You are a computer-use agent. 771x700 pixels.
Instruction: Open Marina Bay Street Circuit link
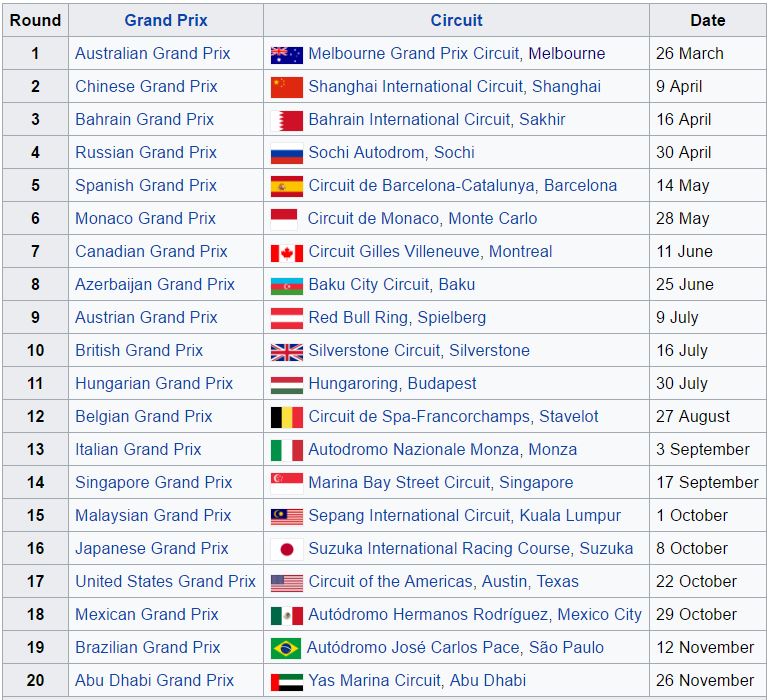pyautogui.click(x=399, y=482)
